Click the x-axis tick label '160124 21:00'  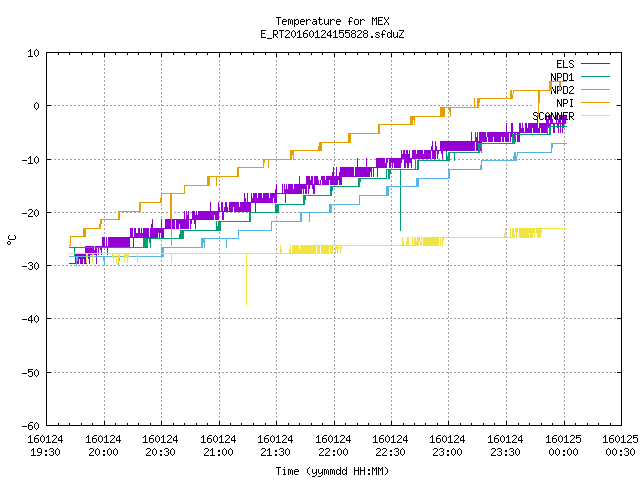coord(218,446)
